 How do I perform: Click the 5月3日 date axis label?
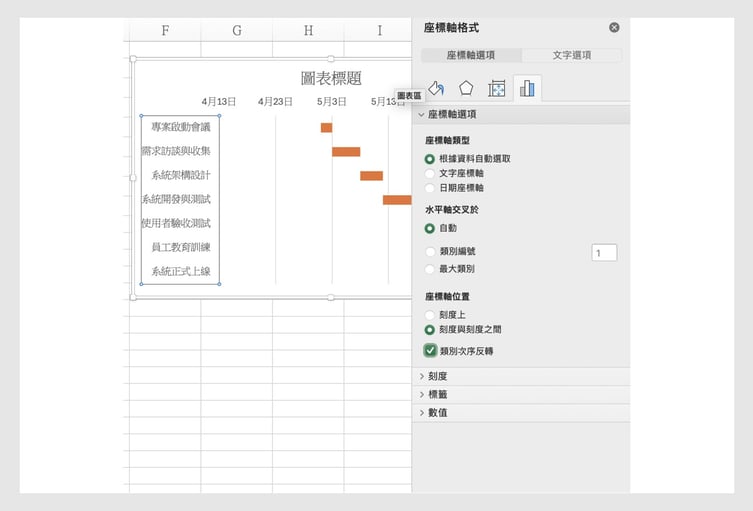[x=331, y=102]
